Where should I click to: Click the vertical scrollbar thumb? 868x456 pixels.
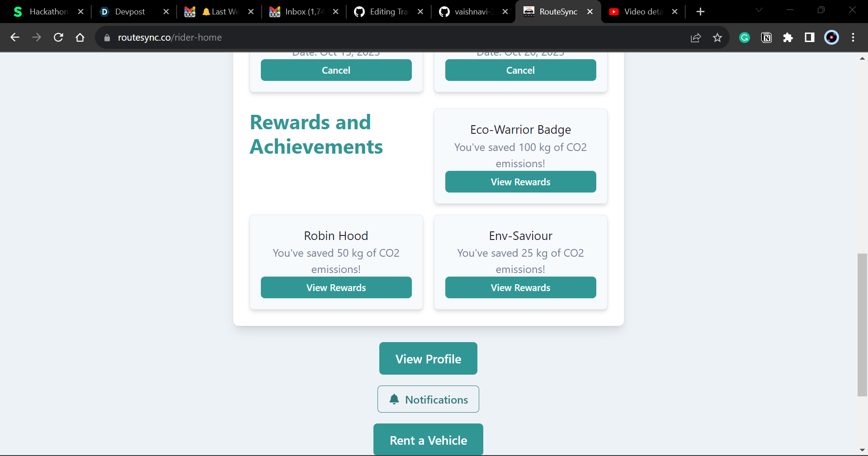pos(862,325)
